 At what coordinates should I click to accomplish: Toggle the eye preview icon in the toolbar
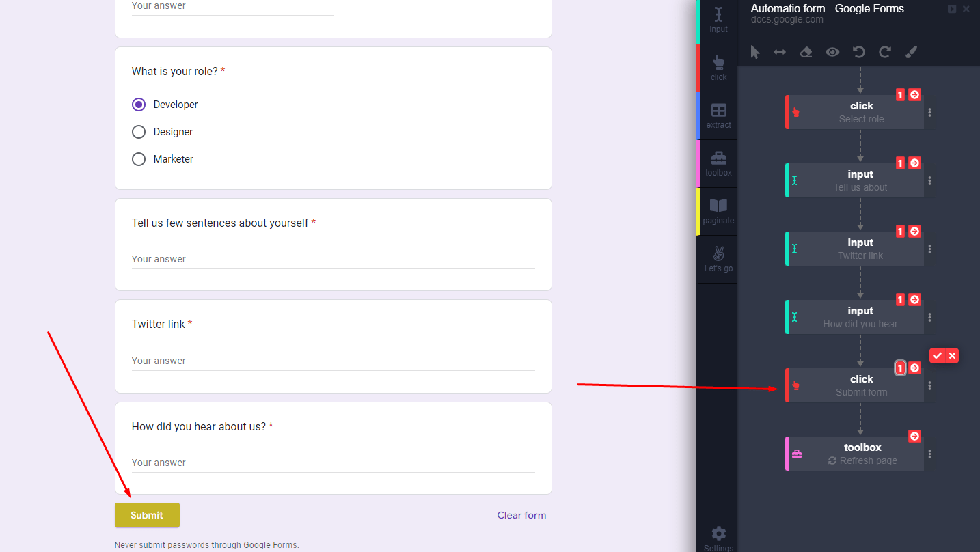pos(832,52)
